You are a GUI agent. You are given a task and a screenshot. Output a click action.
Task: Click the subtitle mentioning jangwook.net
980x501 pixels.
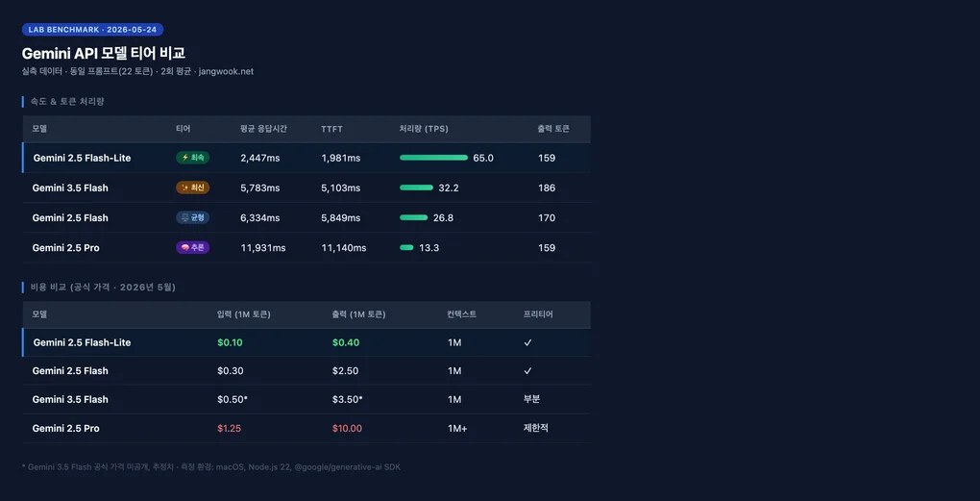click(x=137, y=71)
